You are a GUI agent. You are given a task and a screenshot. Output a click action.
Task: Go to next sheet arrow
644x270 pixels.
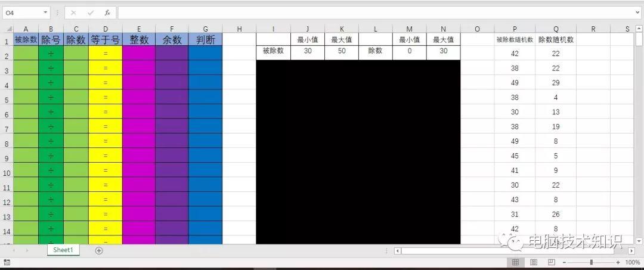(x=27, y=250)
